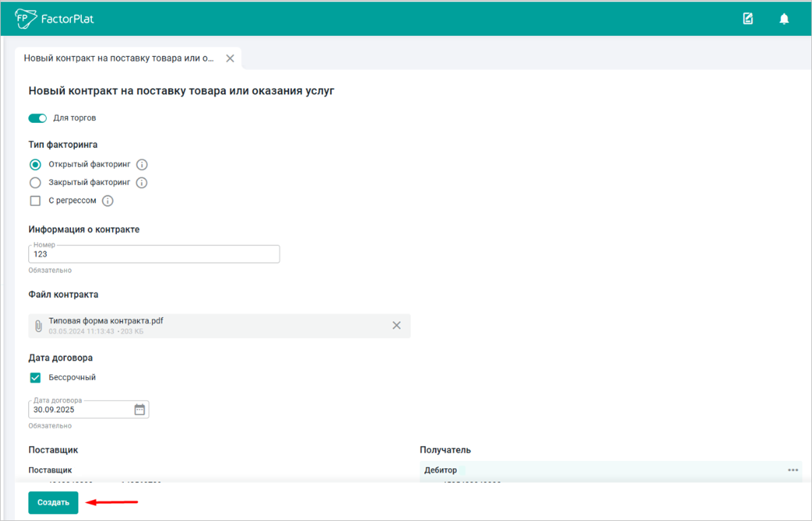The image size is (812, 521).
Task: Open the Дебитор three-dot menu
Action: tap(792, 470)
